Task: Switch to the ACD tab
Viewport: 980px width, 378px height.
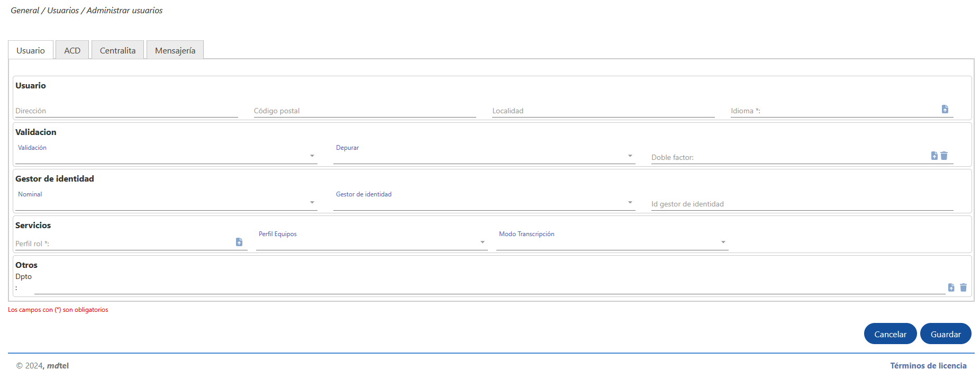Action: 72,50
